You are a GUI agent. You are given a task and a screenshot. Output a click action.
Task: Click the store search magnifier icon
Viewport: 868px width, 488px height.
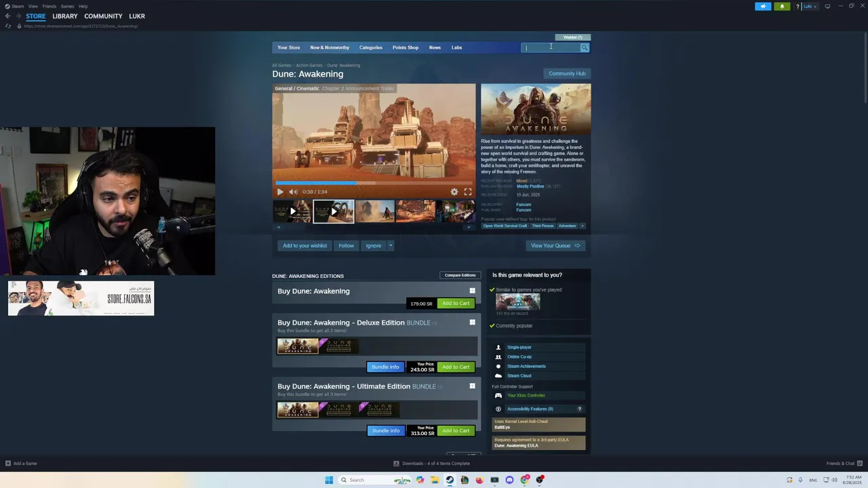click(x=585, y=47)
